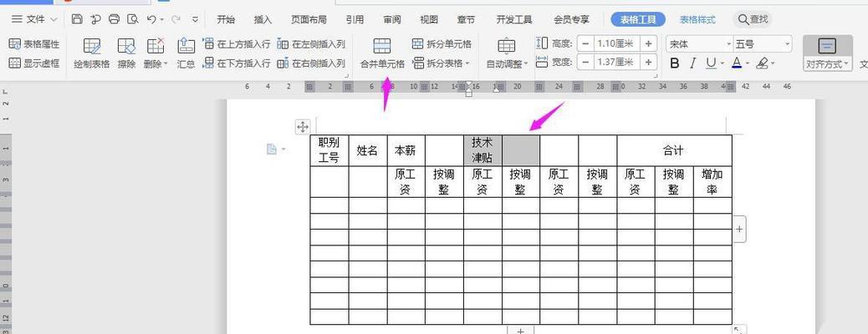868x334 pixels.
Task: Switch to the 审阅 Review tab
Action: (x=392, y=19)
